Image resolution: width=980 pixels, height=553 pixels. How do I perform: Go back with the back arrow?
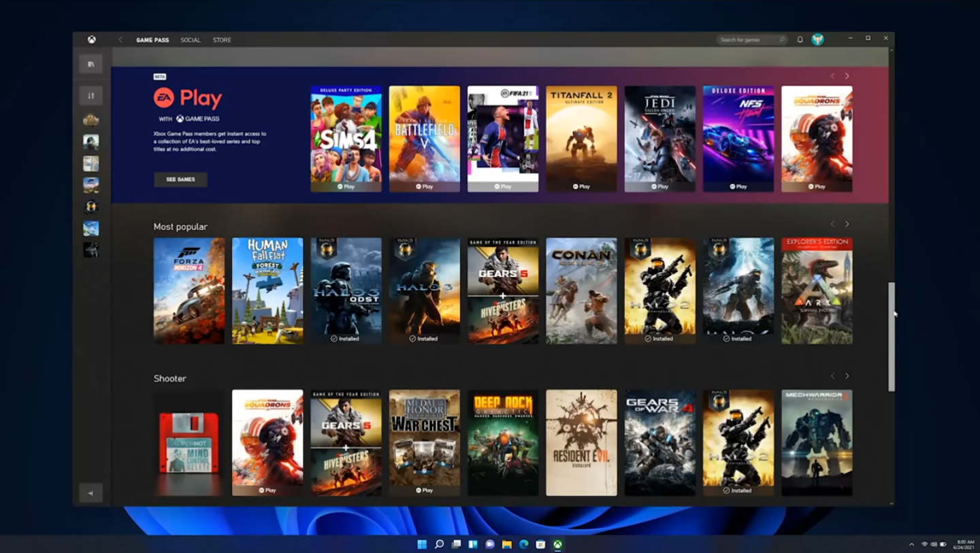[x=121, y=39]
